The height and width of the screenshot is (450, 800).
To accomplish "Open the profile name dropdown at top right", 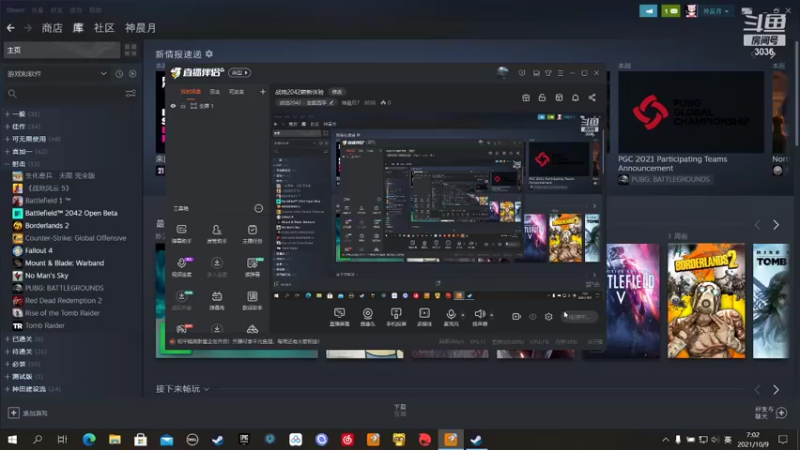I will point(716,11).
